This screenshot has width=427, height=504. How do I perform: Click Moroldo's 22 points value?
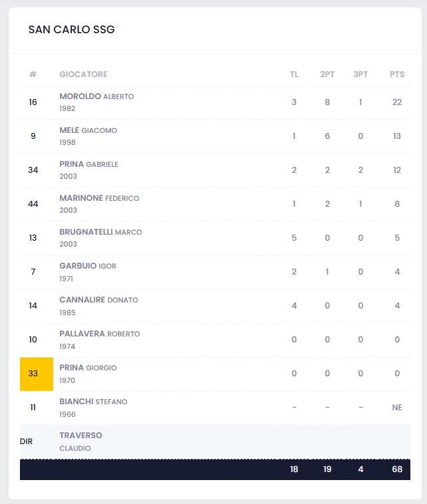(x=397, y=102)
